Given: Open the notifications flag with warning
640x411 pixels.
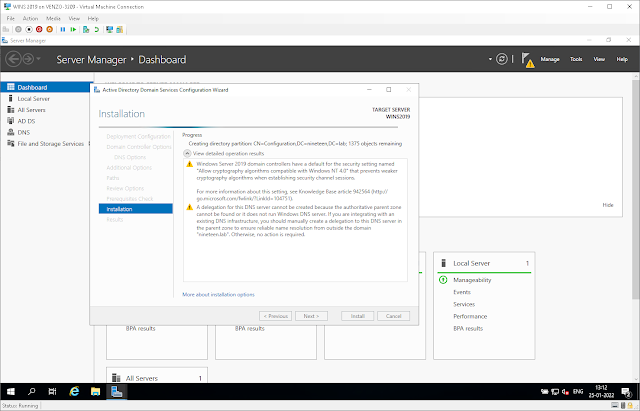Looking at the screenshot, I should pos(528,60).
